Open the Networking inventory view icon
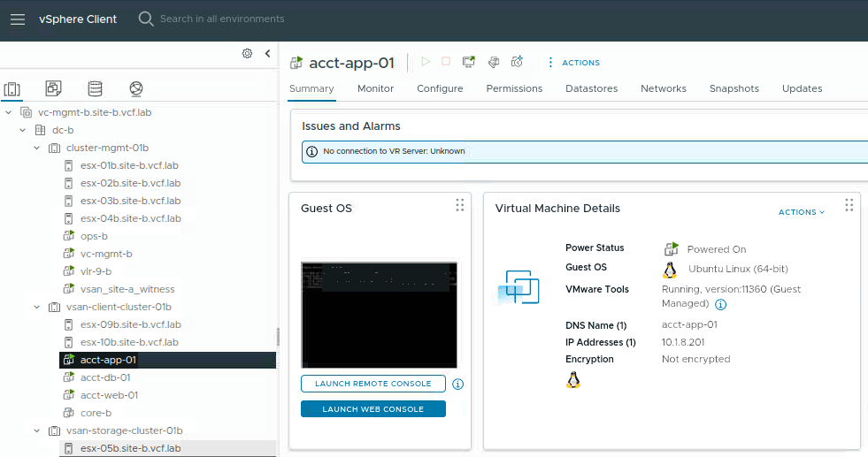Viewport: 868px width, 457px height. pos(135,88)
